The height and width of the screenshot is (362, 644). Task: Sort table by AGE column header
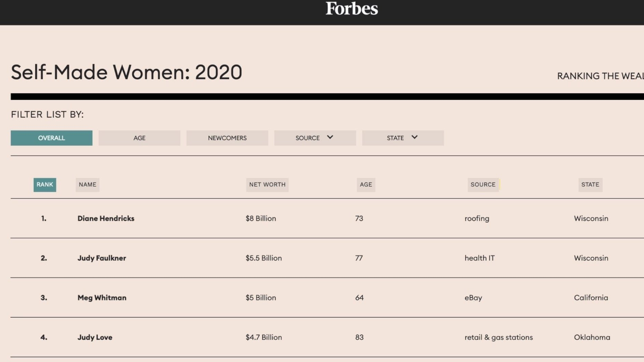tap(366, 185)
